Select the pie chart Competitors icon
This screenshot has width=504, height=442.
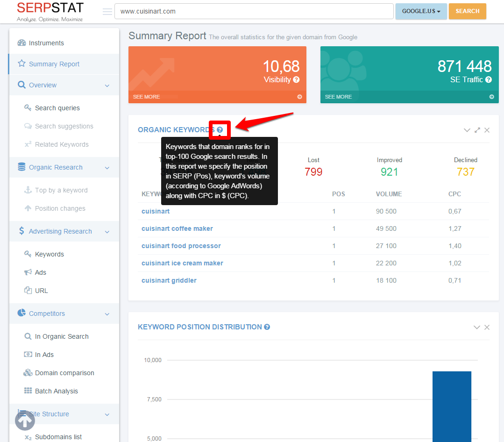click(21, 314)
